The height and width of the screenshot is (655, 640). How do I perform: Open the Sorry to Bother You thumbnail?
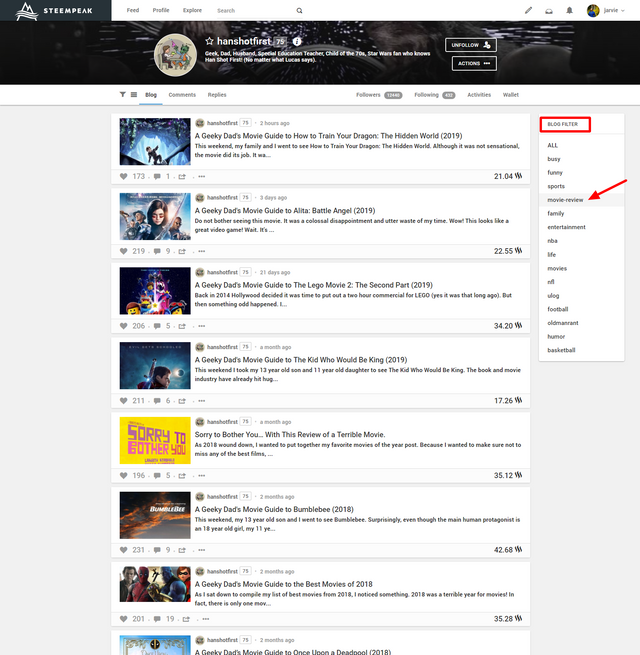click(155, 440)
